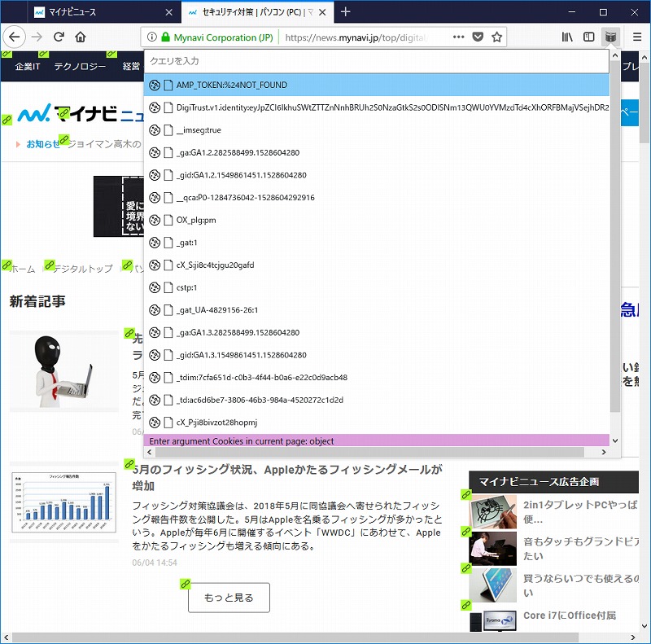
Task: Select _gid:GA1.3.1549861451.1528604280 entry
Action: tap(376, 355)
